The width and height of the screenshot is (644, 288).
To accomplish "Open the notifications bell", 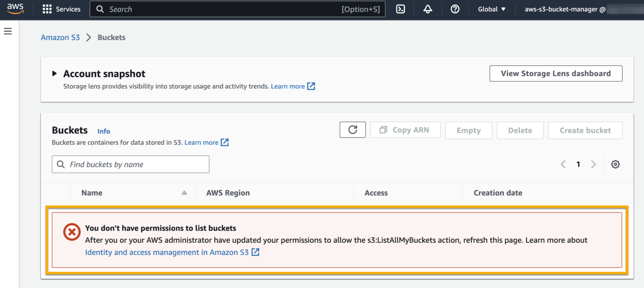I will [x=427, y=9].
